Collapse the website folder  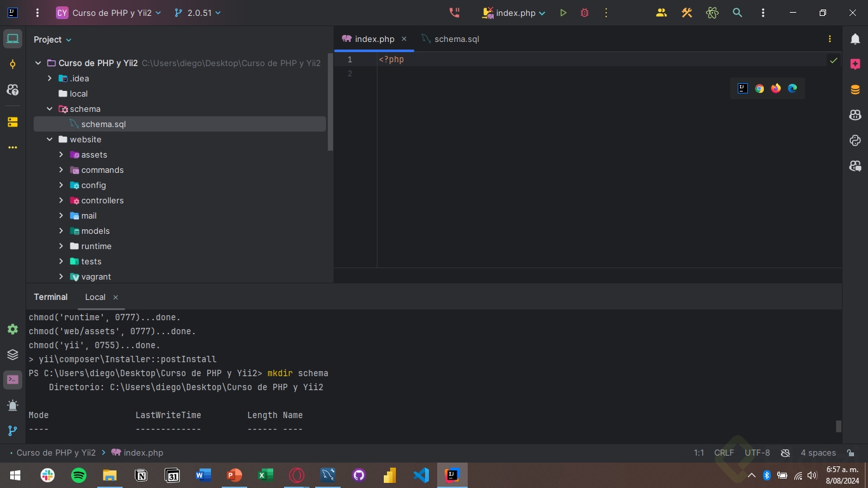pos(50,139)
